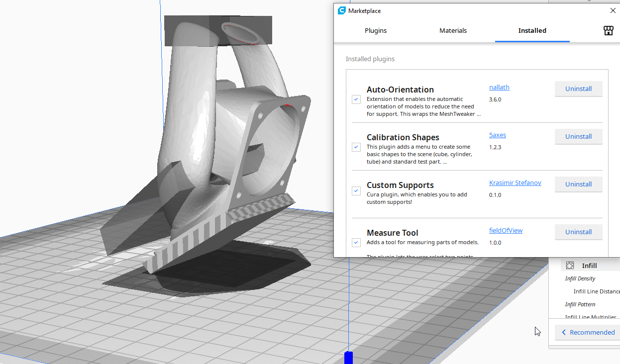Click the Measure Tool plugin title
Image resolution: width=620 pixels, height=364 pixels.
[x=392, y=233]
